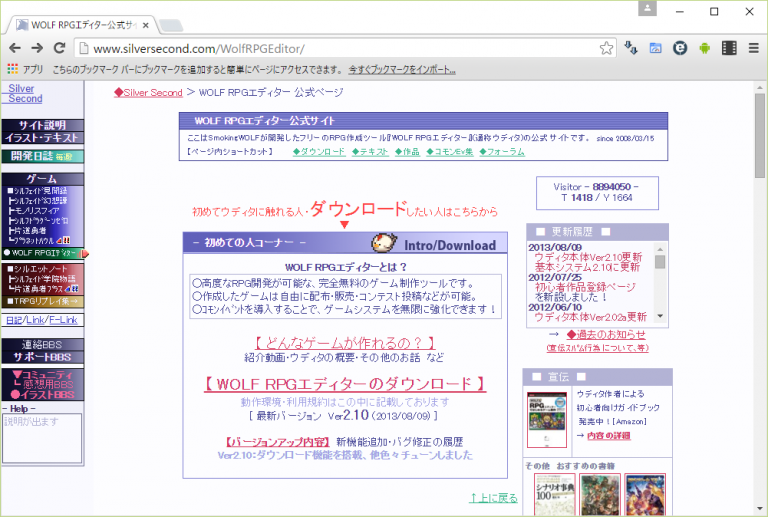Open シルエットノート in the sidebar

coord(38,269)
